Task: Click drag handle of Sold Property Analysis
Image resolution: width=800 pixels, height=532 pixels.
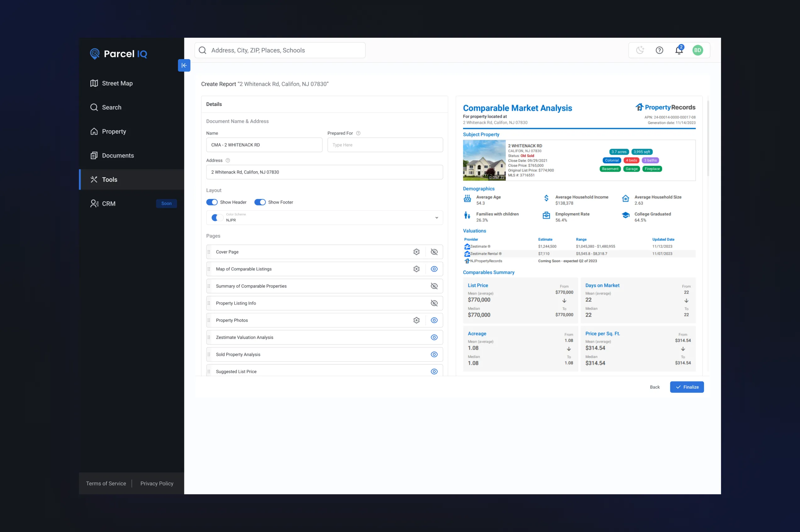Action: pos(209,355)
